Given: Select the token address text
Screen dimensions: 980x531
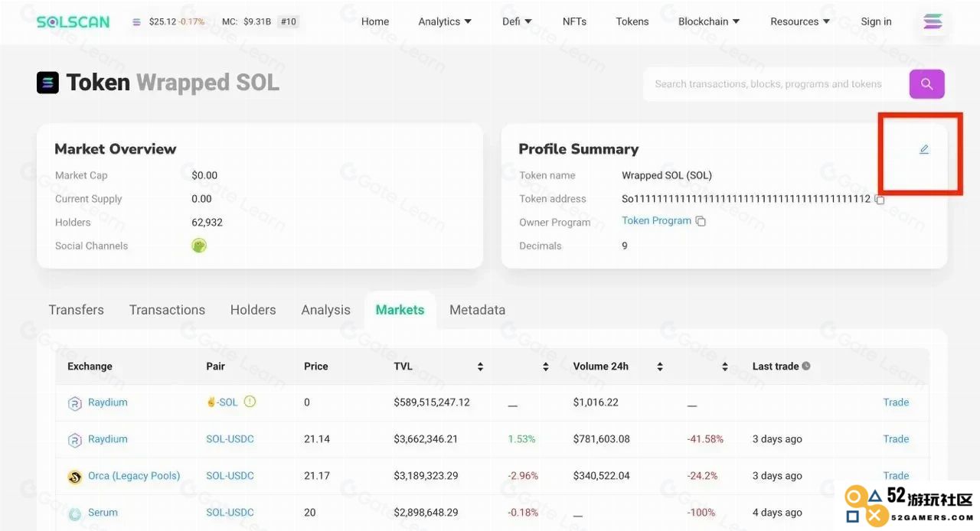Looking at the screenshot, I should pos(746,199).
